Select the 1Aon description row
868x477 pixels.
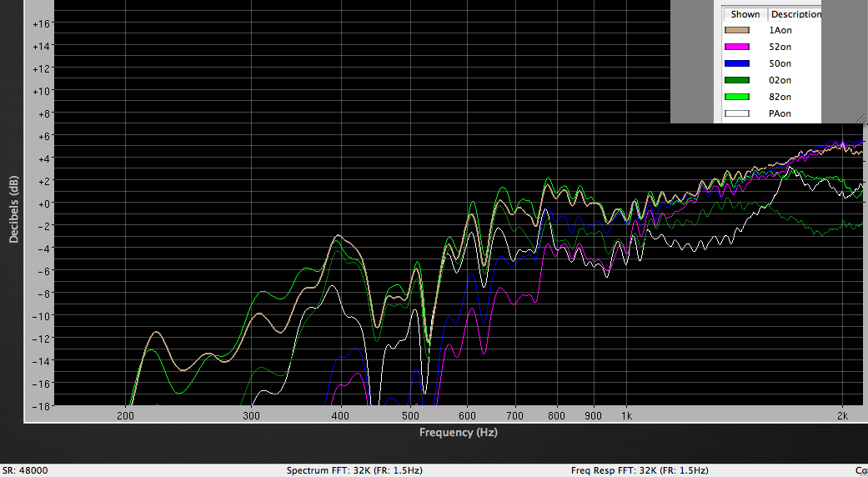tap(780, 30)
